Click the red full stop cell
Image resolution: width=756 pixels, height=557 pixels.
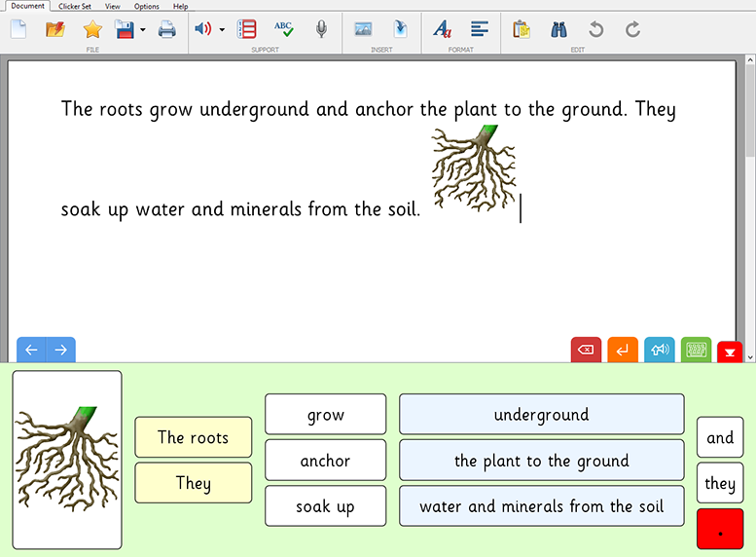click(x=720, y=529)
